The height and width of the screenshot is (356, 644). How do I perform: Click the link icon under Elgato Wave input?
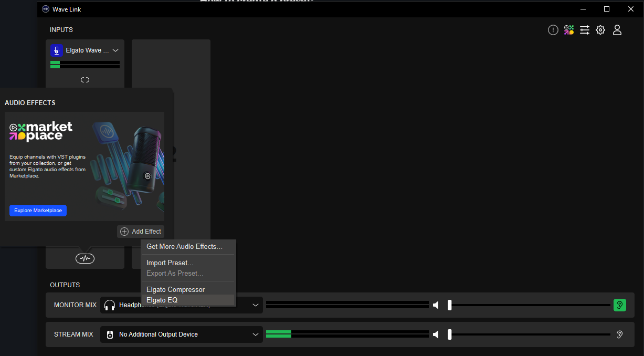tap(85, 80)
